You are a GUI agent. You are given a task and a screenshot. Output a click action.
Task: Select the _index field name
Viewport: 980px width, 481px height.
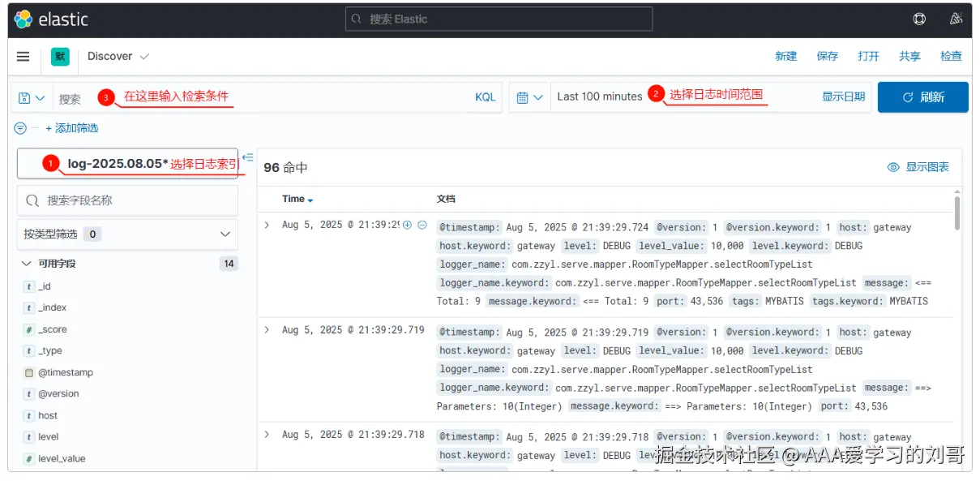coord(53,307)
